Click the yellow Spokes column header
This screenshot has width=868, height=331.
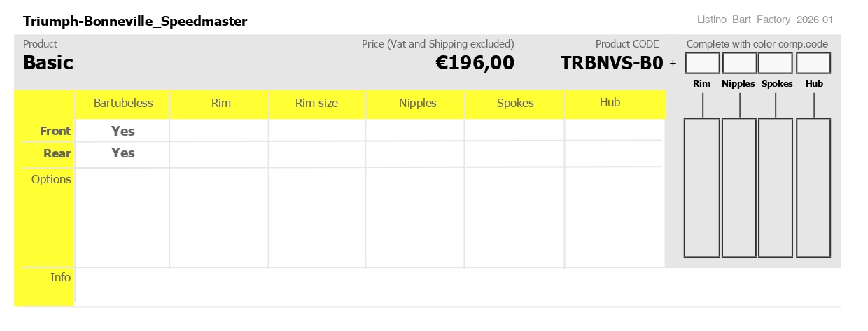coord(515,104)
